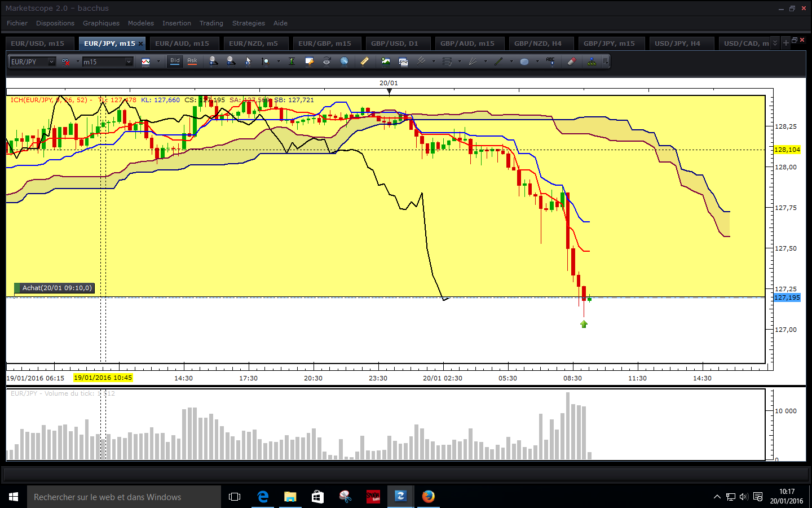
Task: Click the add indicator window icon
Action: pyautogui.click(x=403, y=62)
